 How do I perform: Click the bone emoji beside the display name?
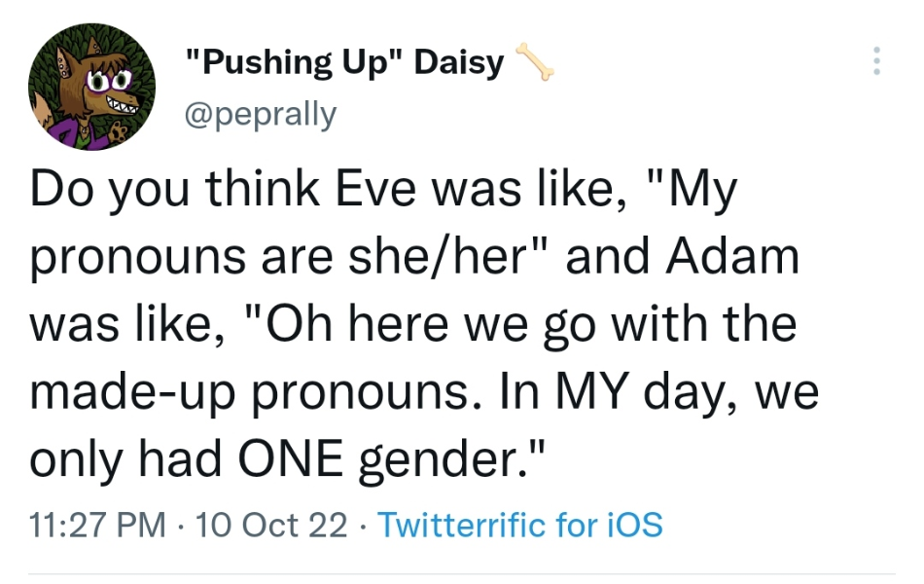[533, 62]
